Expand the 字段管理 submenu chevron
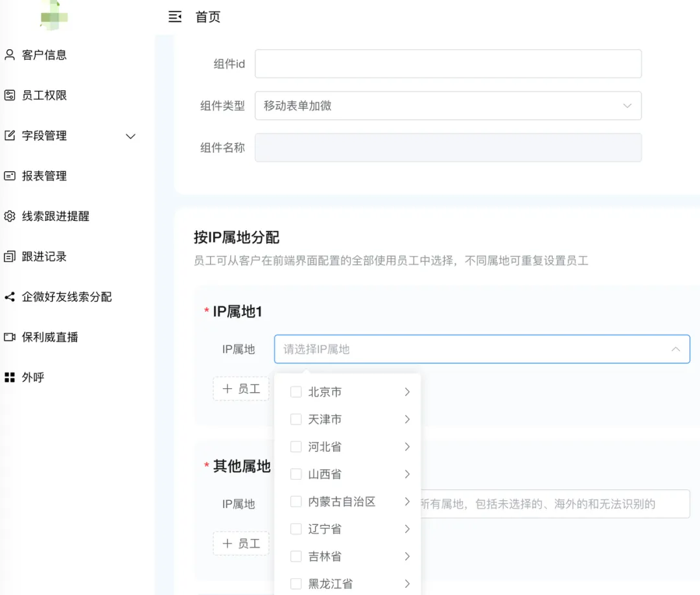The height and width of the screenshot is (595, 700). [x=130, y=136]
